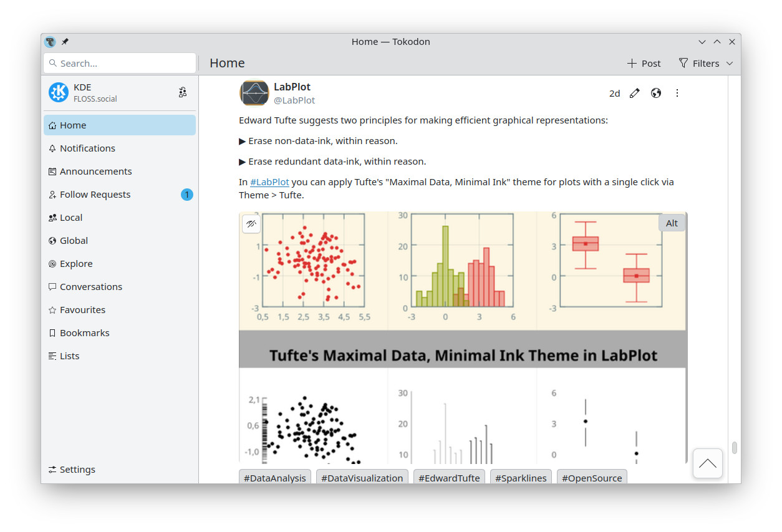Click the KDE account avatar
782x532 pixels.
(x=59, y=93)
